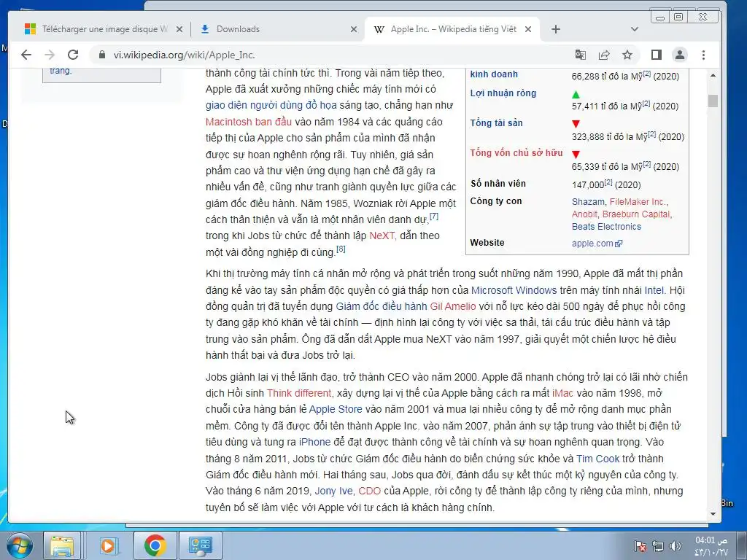Image resolution: width=747 pixels, height=560 pixels.
Task: Open Chrome's three-dot menu
Action: coord(704,55)
